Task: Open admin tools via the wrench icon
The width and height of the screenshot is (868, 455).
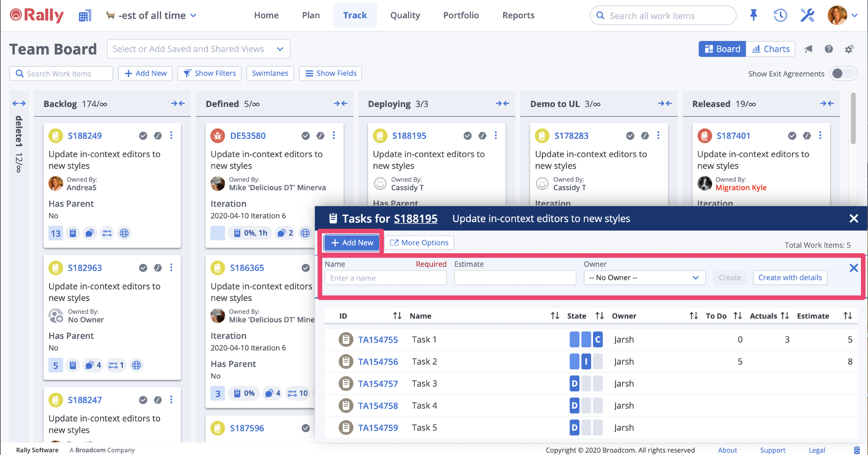Action: (807, 15)
